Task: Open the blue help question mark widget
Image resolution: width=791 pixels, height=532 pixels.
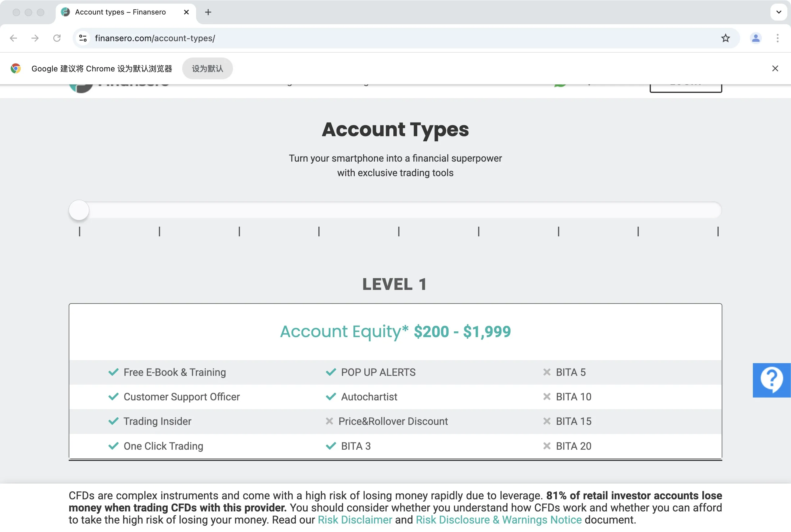Action: tap(772, 380)
